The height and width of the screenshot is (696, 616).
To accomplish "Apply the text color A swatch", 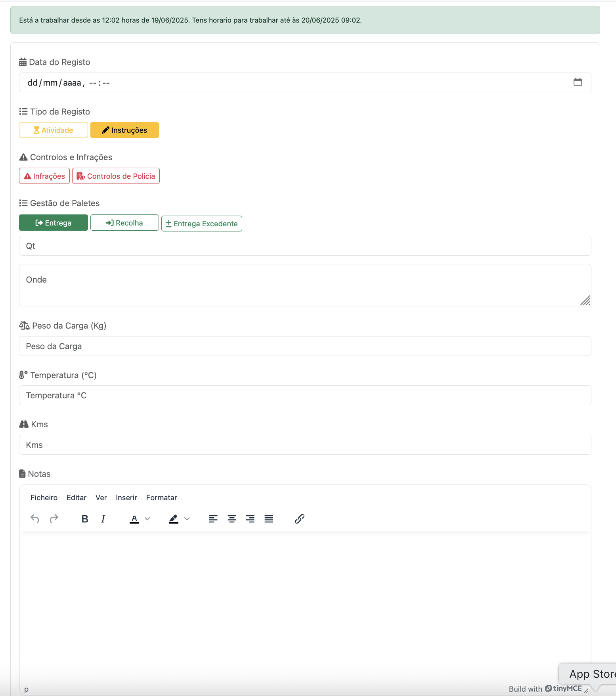I will [x=134, y=518].
